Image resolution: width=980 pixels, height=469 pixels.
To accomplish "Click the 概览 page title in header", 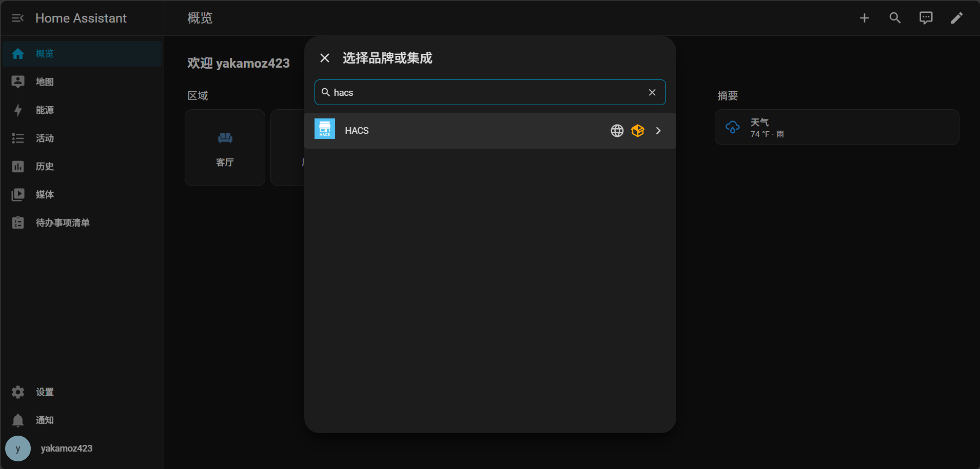I will coord(200,18).
